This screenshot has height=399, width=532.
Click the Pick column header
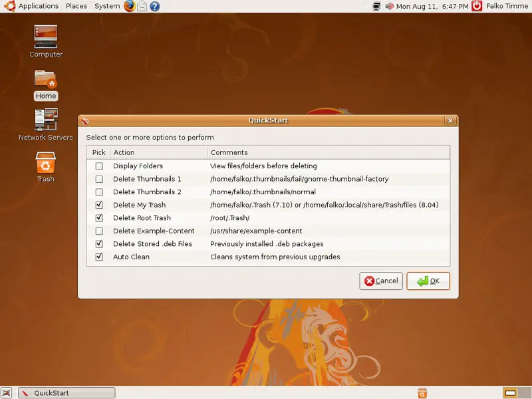tap(98, 152)
